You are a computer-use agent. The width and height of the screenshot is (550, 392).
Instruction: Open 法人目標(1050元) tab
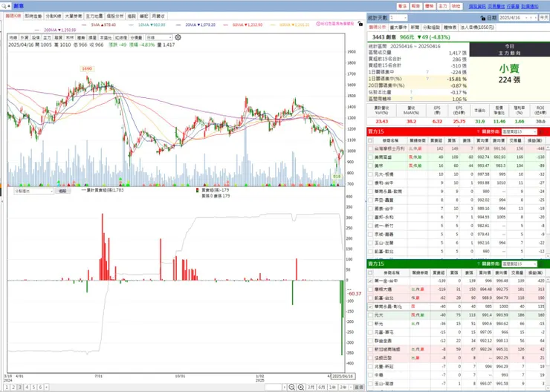tap(477, 27)
